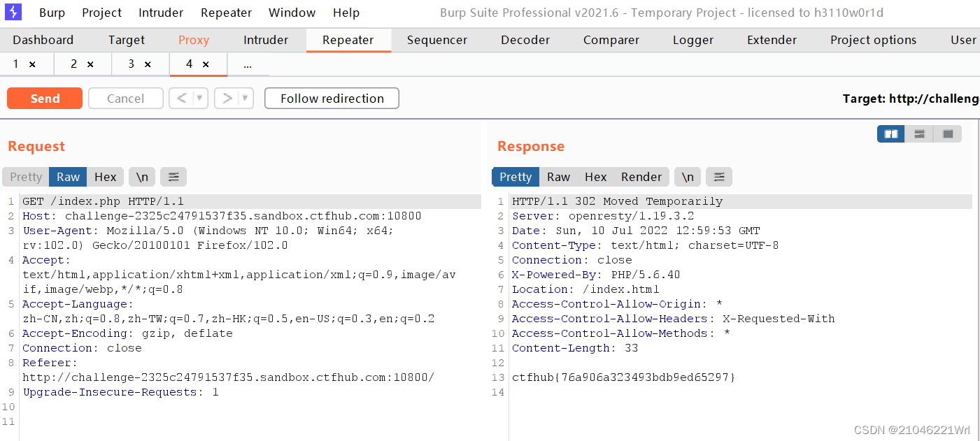Open the Project options tab
This screenshot has width=980, height=441.
[874, 40]
